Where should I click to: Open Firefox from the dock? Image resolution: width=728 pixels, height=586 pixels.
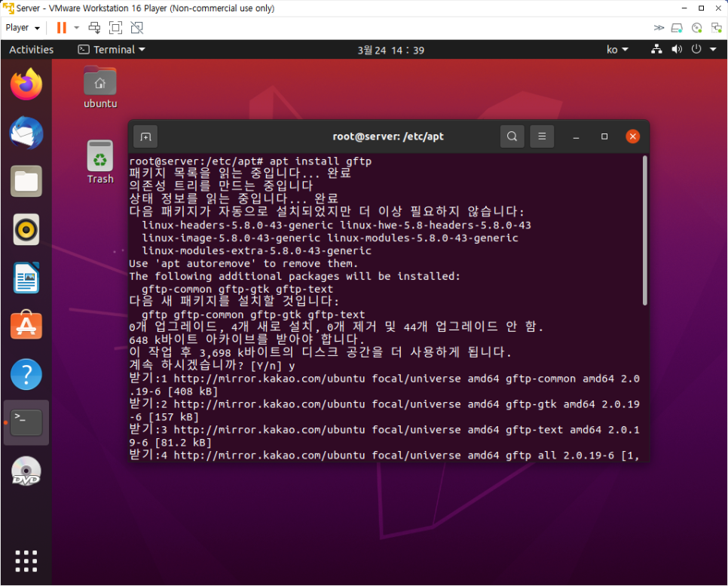pos(26,84)
